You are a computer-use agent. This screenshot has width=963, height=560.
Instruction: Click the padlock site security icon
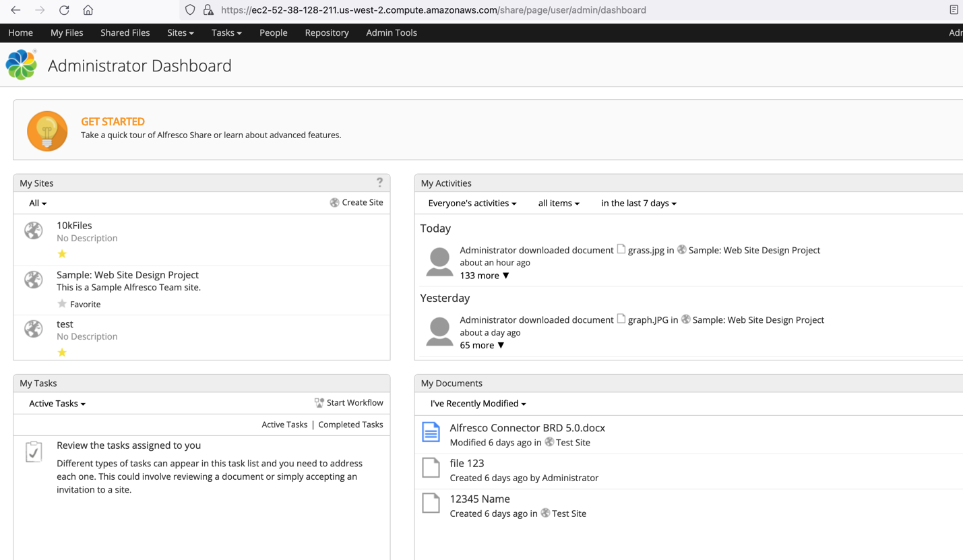point(208,10)
